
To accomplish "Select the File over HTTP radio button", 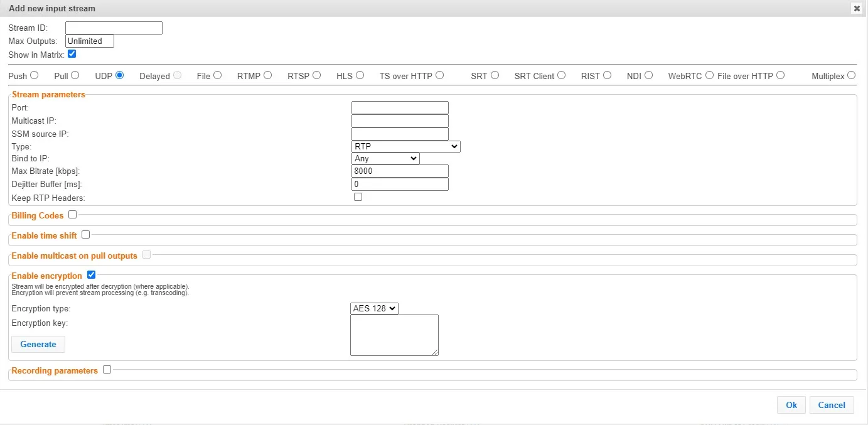I will pyautogui.click(x=780, y=75).
